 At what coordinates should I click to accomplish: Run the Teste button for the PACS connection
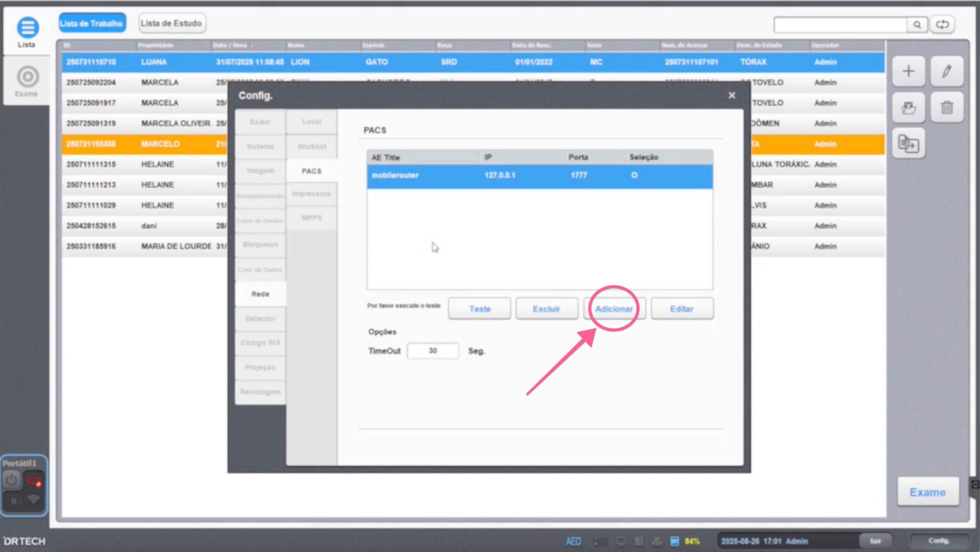(x=479, y=309)
